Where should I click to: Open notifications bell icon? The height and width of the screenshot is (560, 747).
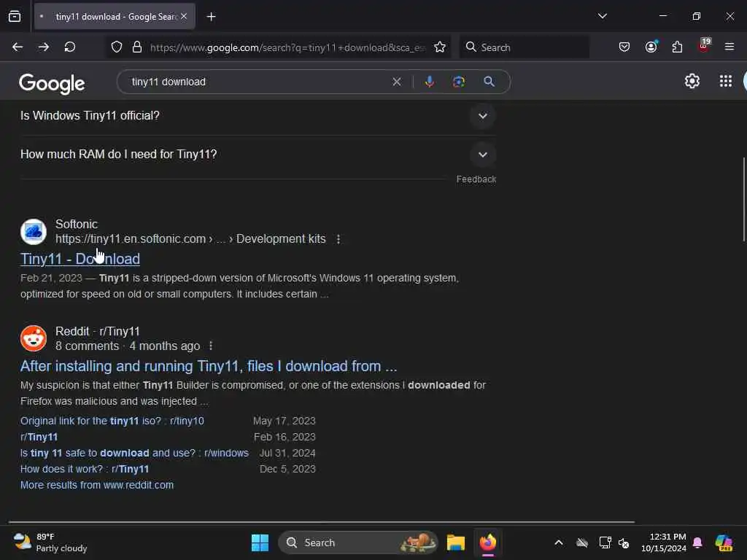698,542
